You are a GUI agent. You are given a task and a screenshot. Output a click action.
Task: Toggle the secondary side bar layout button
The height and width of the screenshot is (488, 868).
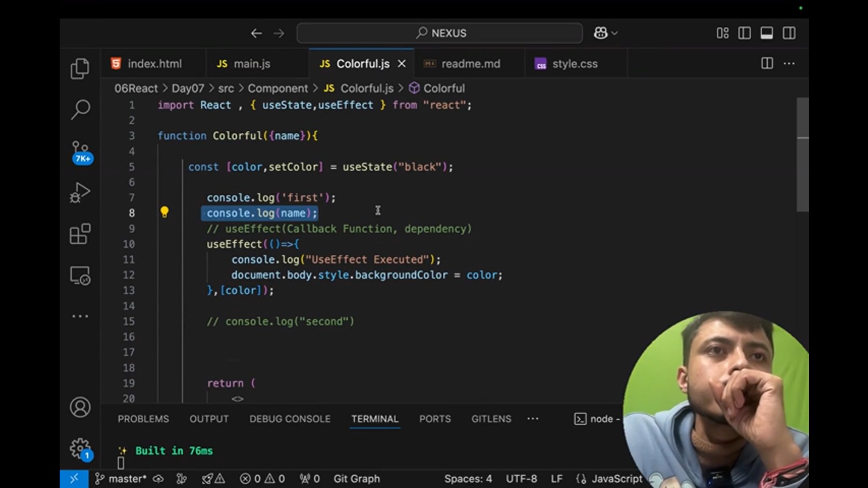click(x=789, y=33)
